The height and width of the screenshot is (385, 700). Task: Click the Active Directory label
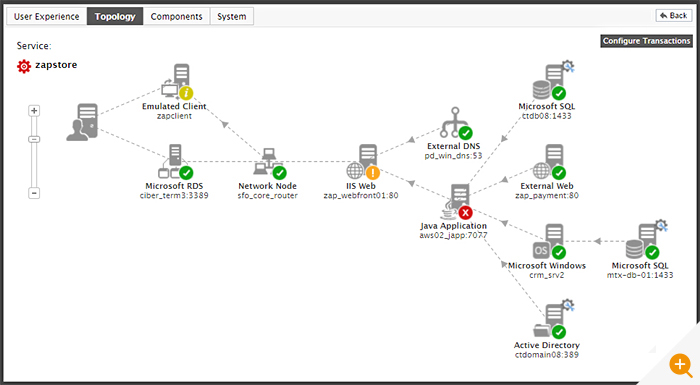(547, 345)
